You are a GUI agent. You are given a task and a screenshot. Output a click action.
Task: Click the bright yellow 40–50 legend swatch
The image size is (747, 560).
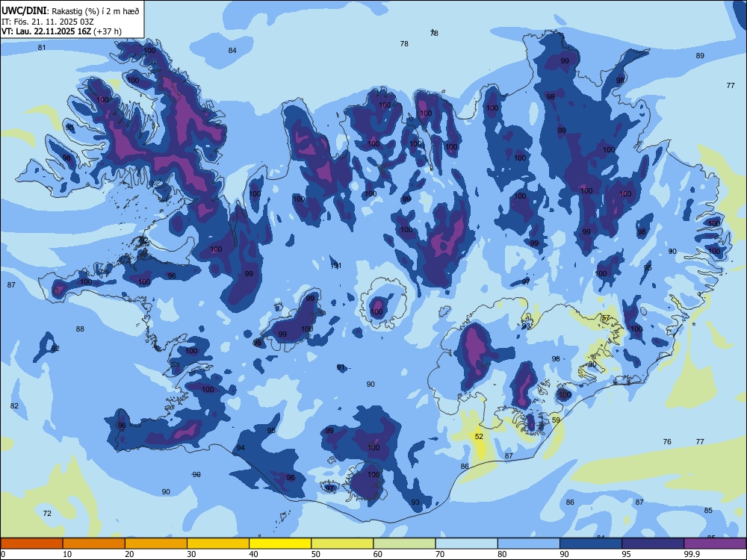click(x=280, y=544)
